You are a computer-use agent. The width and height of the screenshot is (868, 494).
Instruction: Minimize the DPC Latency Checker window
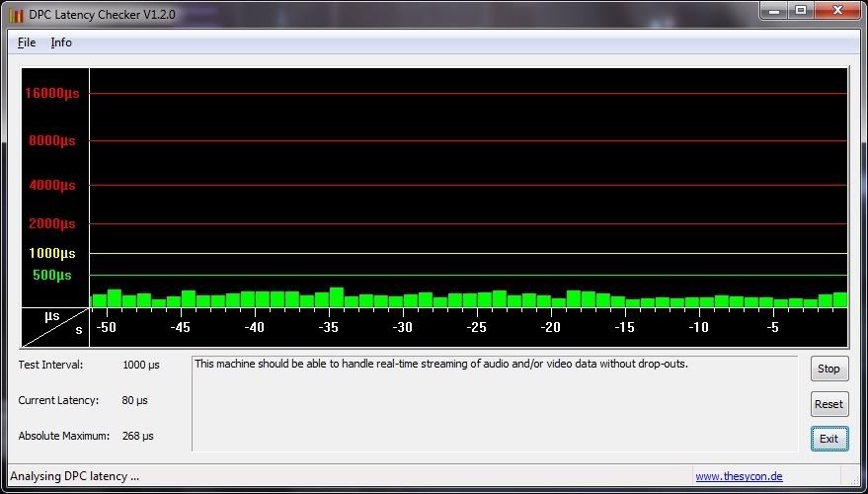775,10
